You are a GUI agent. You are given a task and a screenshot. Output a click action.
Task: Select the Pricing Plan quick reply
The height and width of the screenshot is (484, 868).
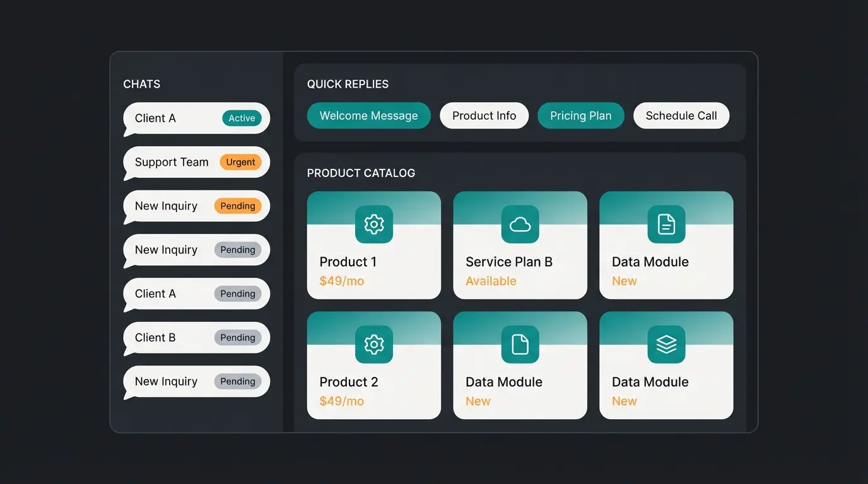pos(580,116)
